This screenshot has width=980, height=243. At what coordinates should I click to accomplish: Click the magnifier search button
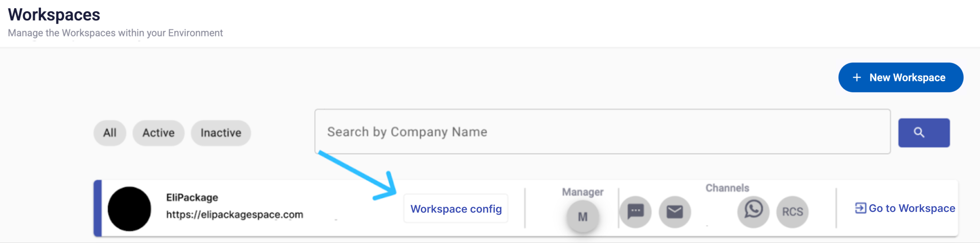924,132
